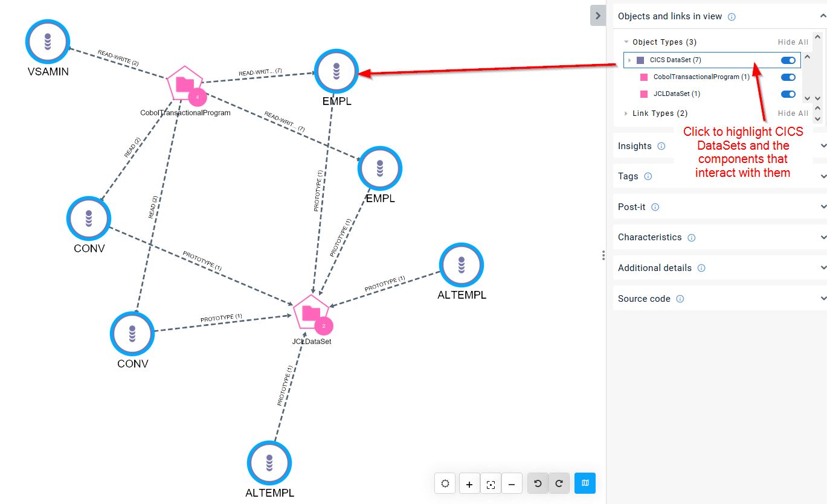The image size is (827, 504).
Task: Click Hide All for Object Types
Action: (x=793, y=42)
